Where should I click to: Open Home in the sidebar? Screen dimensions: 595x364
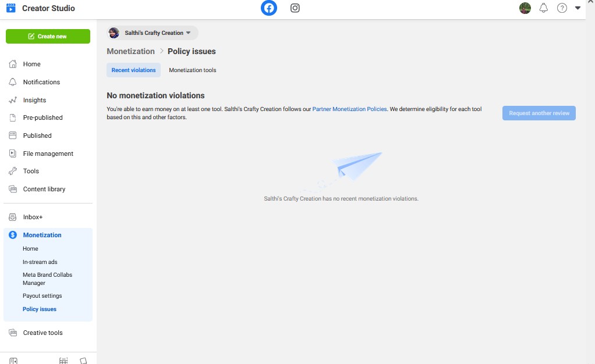(x=32, y=64)
